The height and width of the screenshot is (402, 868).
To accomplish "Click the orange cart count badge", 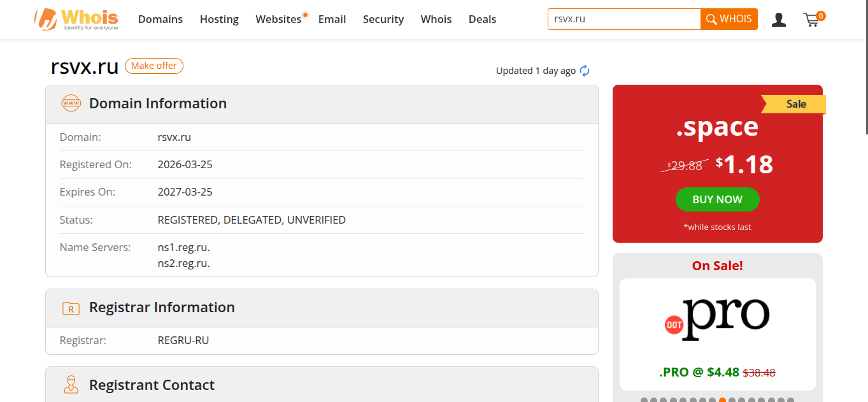I will pyautogui.click(x=821, y=15).
